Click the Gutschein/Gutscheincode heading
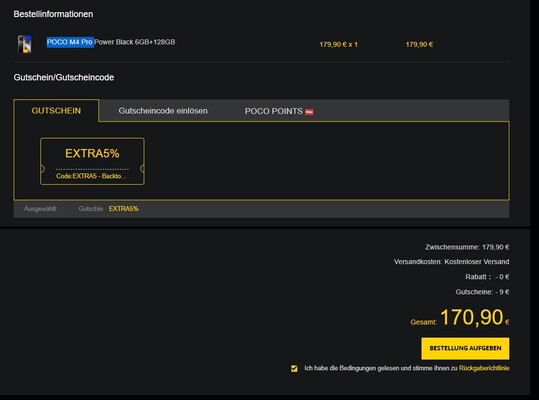 pyautogui.click(x=64, y=77)
